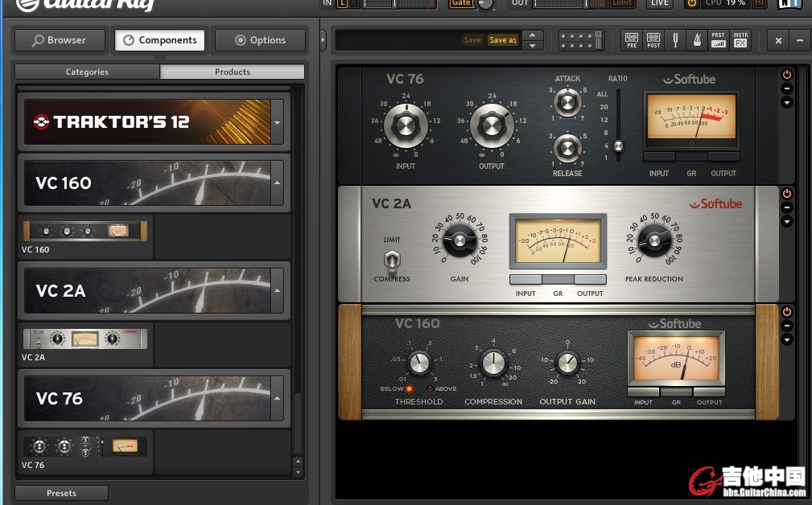The height and width of the screenshot is (505, 812).
Task: Click the VC 76 RELEASE knob
Action: pyautogui.click(x=567, y=149)
